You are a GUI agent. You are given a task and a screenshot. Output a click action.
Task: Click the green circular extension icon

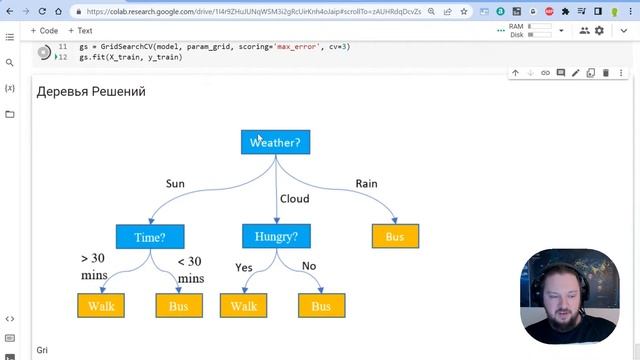tap(500, 11)
